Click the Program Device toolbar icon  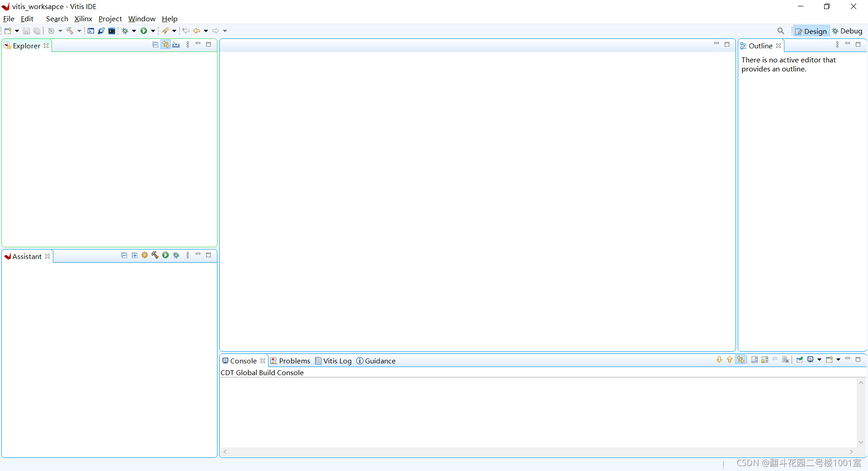(101, 31)
